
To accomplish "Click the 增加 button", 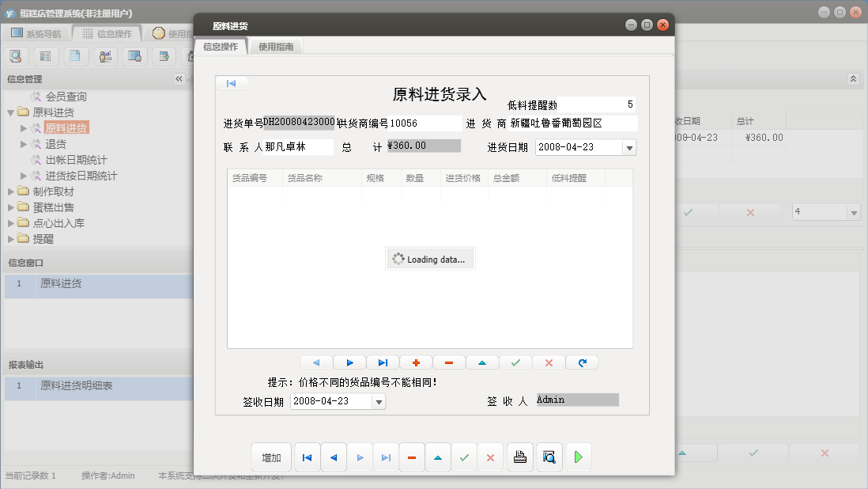I will pyautogui.click(x=271, y=457).
